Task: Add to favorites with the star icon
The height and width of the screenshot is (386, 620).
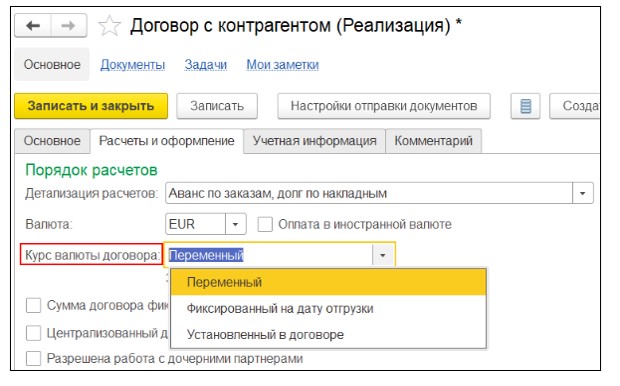Action: (x=109, y=26)
